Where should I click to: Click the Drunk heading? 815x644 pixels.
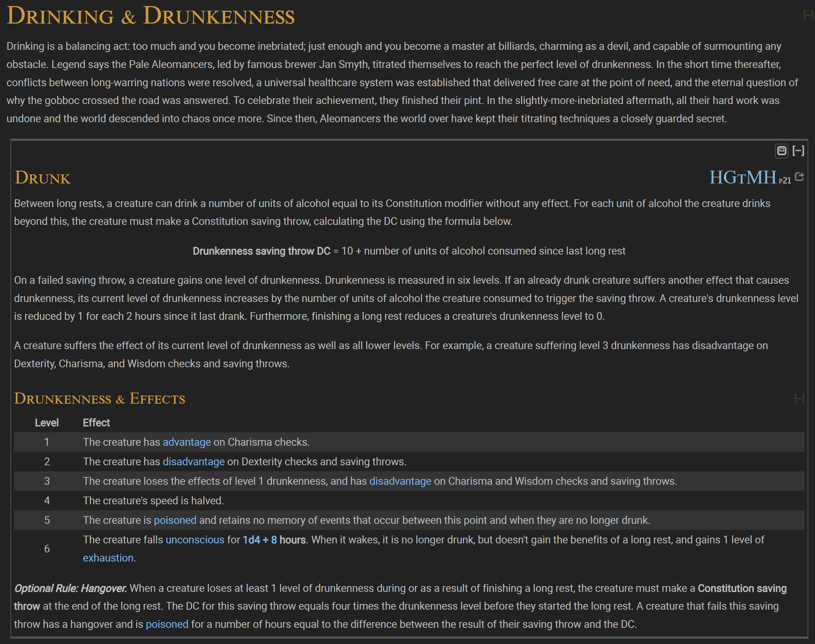point(43,178)
